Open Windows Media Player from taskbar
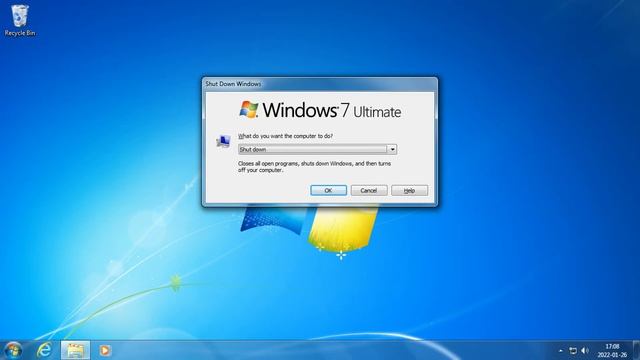The width and height of the screenshot is (640, 360). (105, 350)
